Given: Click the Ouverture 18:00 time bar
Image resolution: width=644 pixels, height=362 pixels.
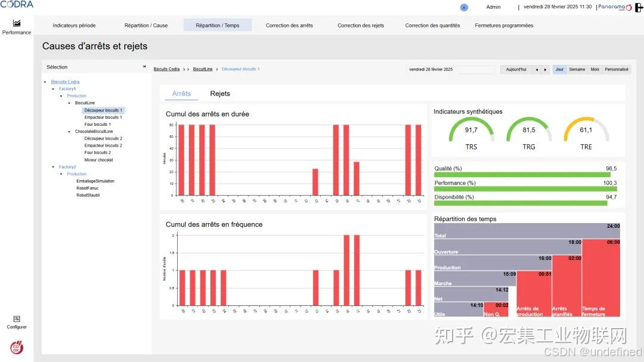Looking at the screenshot, I should pyautogui.click(x=507, y=247).
